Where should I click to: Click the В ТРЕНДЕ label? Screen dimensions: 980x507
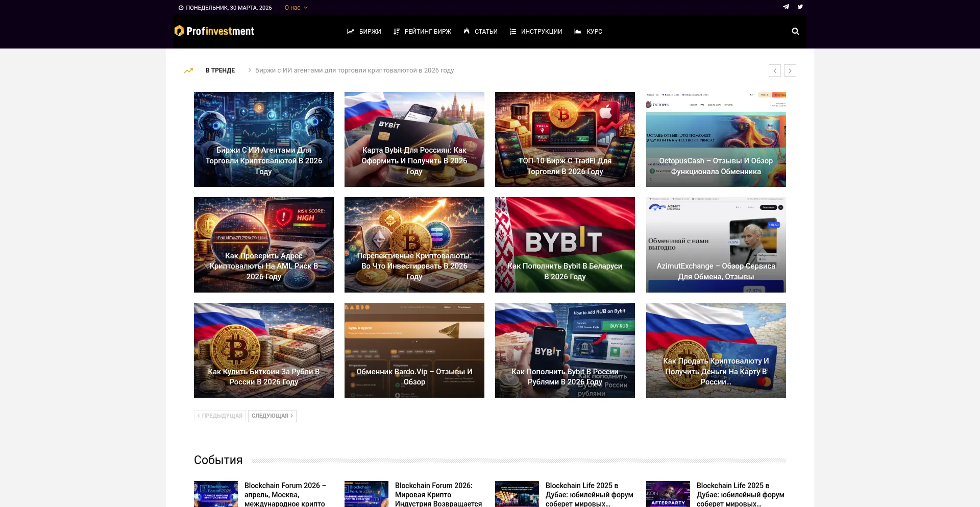pos(220,70)
